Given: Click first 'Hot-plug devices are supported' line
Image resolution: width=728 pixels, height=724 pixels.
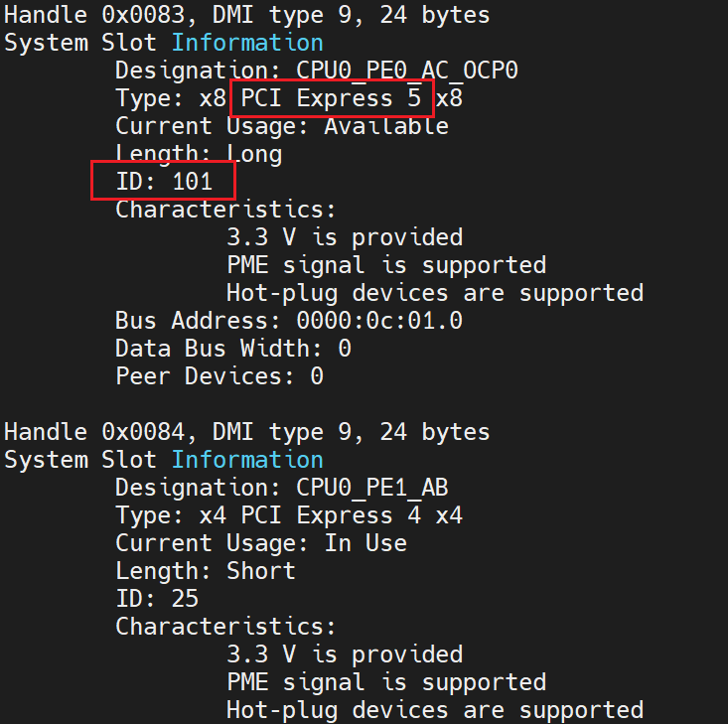Looking at the screenshot, I should [434, 293].
